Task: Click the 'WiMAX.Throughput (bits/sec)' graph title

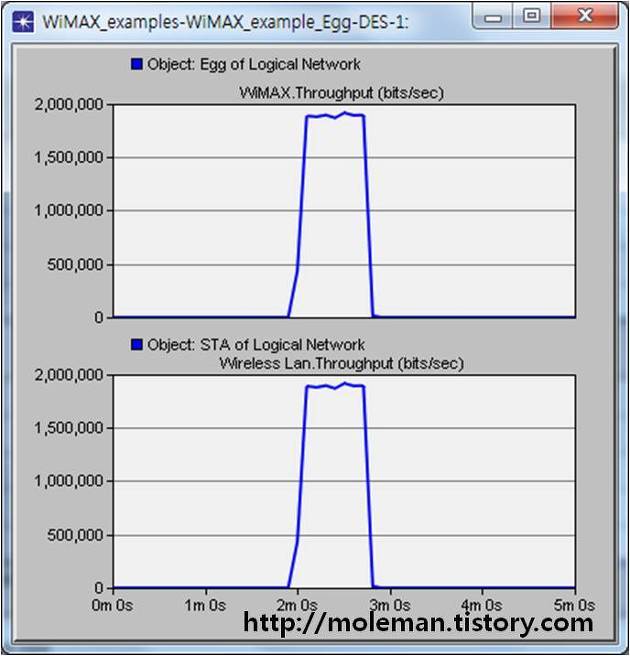Action: point(341,92)
